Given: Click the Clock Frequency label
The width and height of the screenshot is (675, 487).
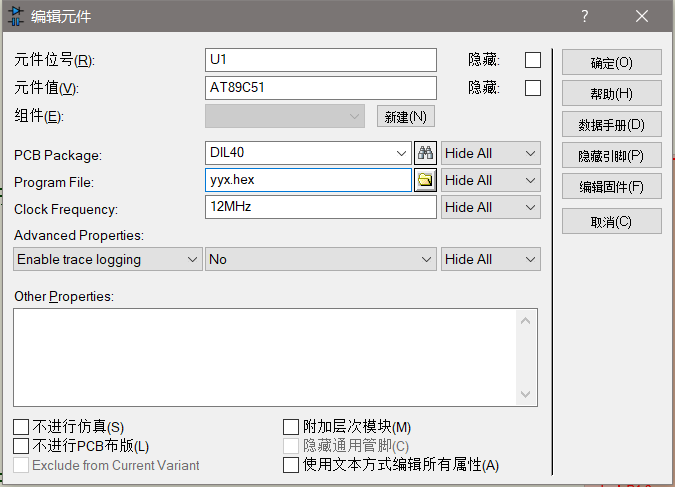Looking at the screenshot, I should click(66, 210).
